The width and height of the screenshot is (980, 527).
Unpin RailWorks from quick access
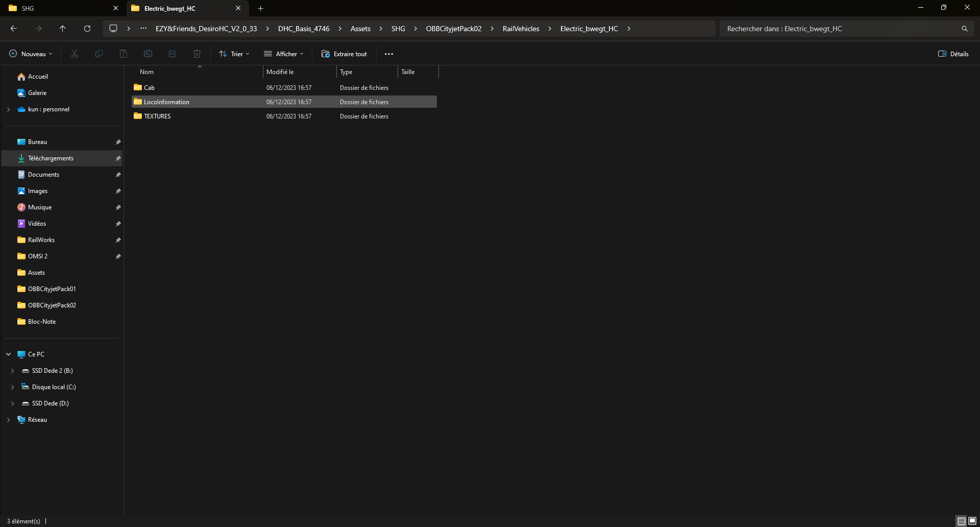point(118,240)
